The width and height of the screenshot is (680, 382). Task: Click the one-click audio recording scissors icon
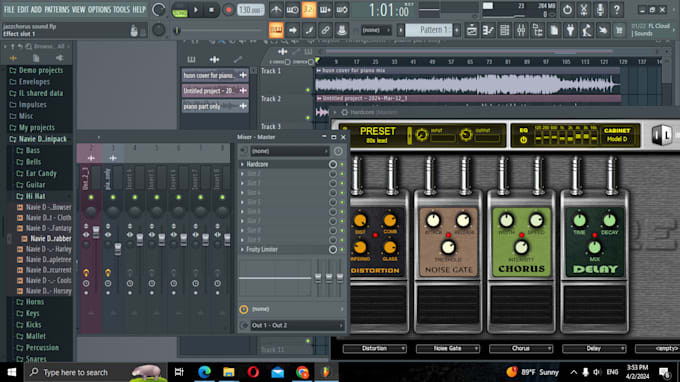(584, 9)
